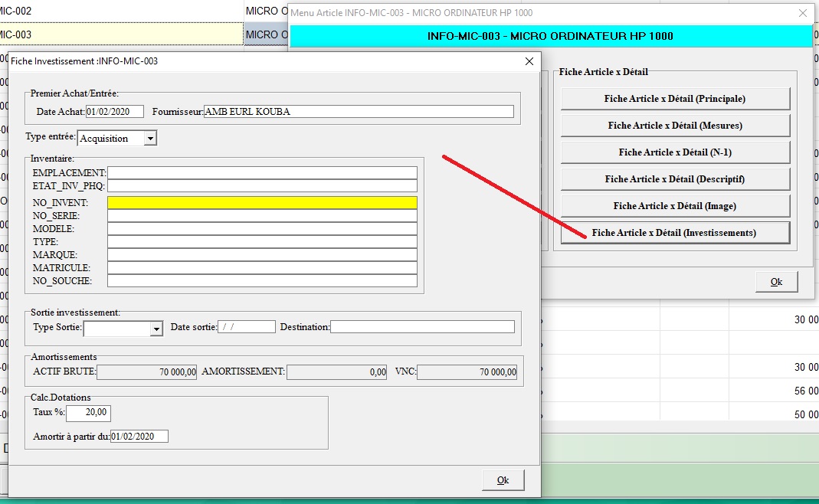The width and height of the screenshot is (819, 504).
Task: Open Fiche Article x Détail (Principale)
Action: coord(674,99)
